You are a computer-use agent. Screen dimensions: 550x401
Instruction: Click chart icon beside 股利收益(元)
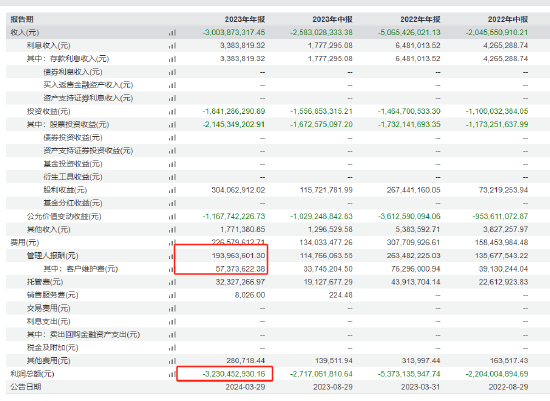point(172,190)
